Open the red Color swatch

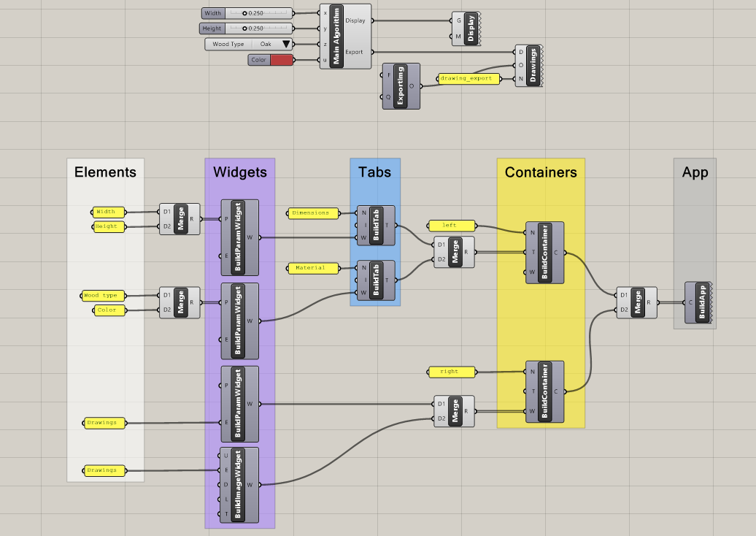tap(281, 60)
